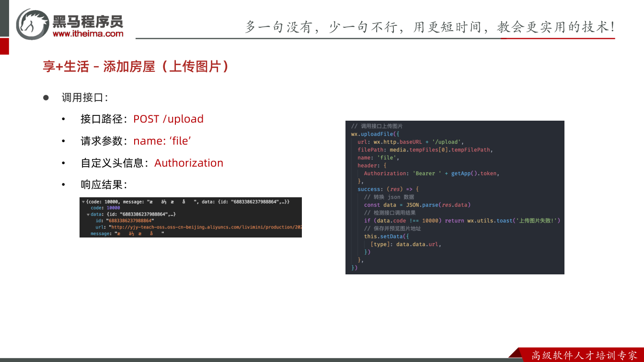Collapse the data object disclosure triangle

(88, 215)
